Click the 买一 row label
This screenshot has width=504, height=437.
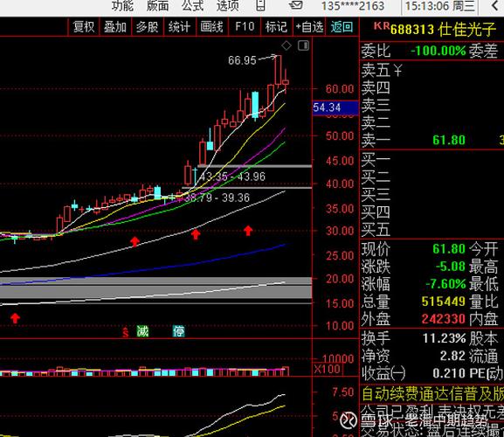click(376, 160)
